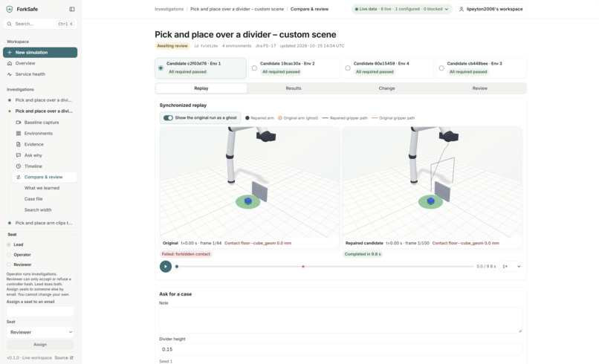Jump to the red failure marker on the timeline
The height and width of the screenshot is (364, 599).
point(303,267)
